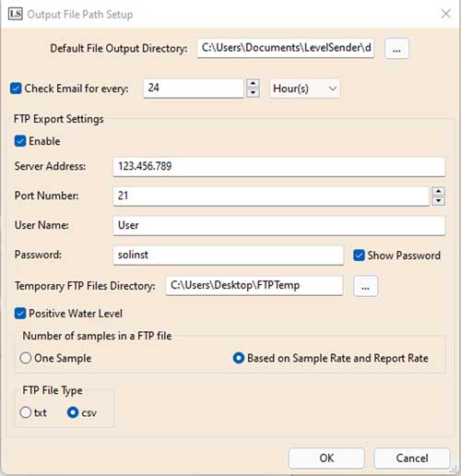The image size is (461, 476).
Task: Click Cancel to discard changes
Action: pos(412,458)
